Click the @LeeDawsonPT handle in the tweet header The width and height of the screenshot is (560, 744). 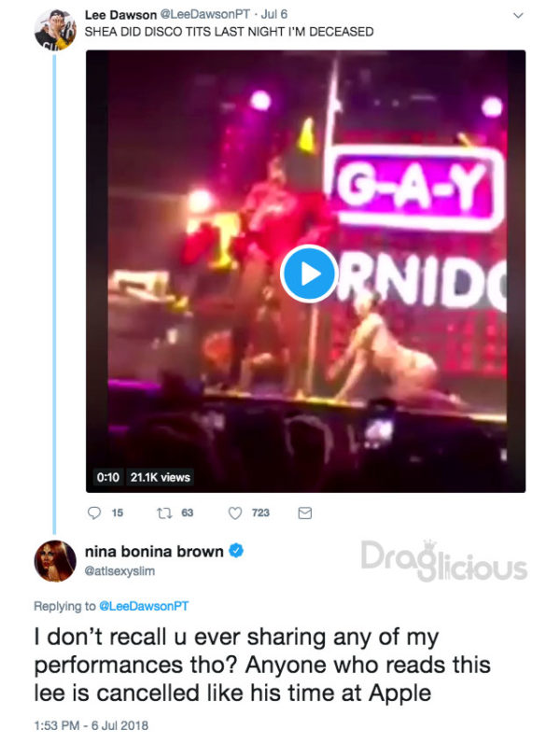[x=205, y=14]
